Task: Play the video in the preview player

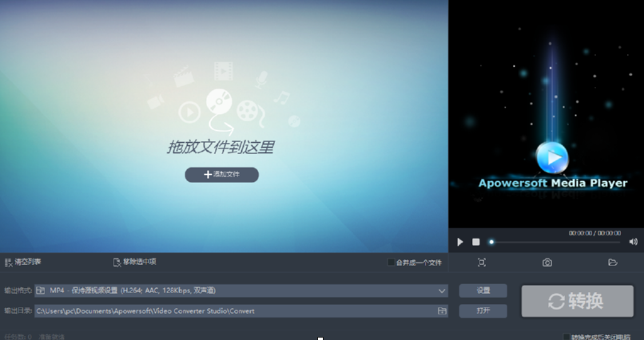Action: [x=460, y=242]
